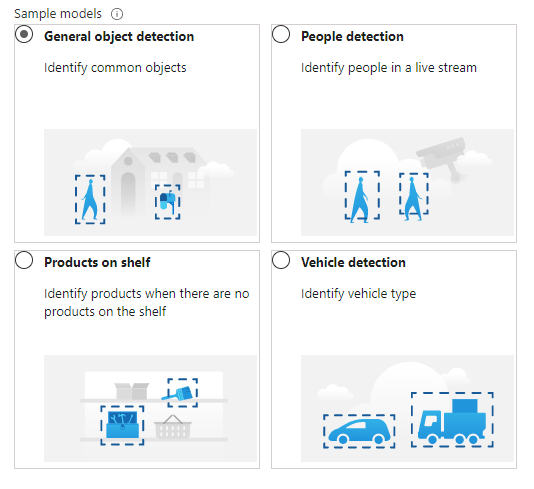The image size is (534, 489).
Task: Click the walking person beside the house
Action: tap(90, 200)
